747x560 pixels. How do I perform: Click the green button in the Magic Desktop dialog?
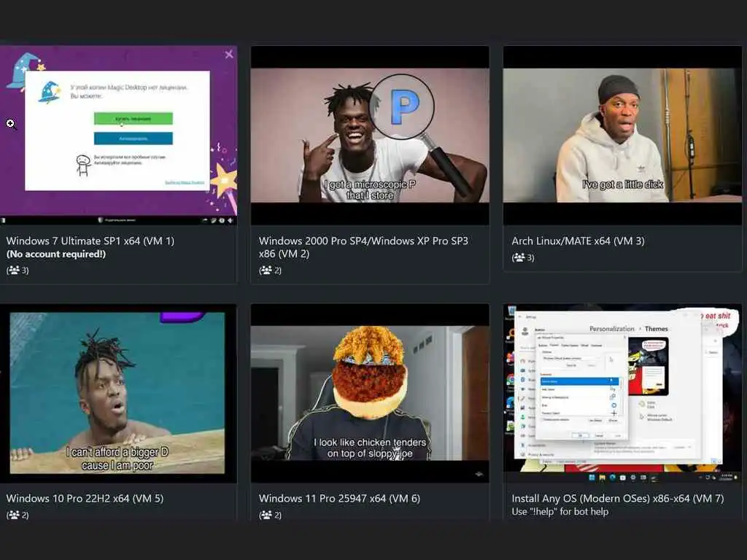(133, 119)
